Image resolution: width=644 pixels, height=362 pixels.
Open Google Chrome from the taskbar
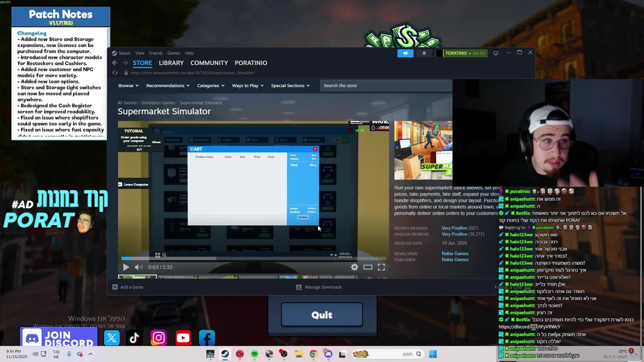313,354
